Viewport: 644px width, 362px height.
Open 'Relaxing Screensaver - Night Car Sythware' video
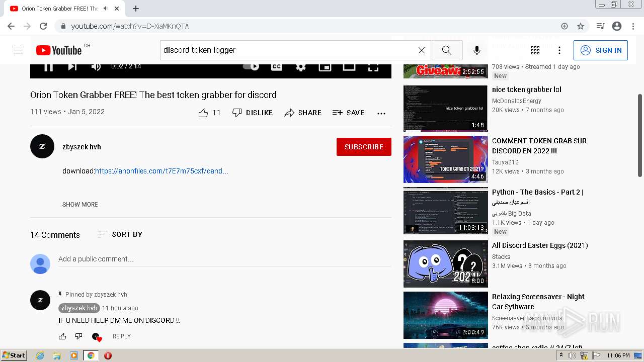(538, 302)
